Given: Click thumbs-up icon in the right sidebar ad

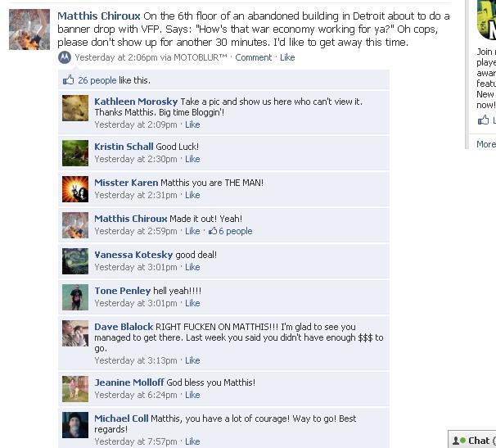Looking at the screenshot, I should point(483,120).
